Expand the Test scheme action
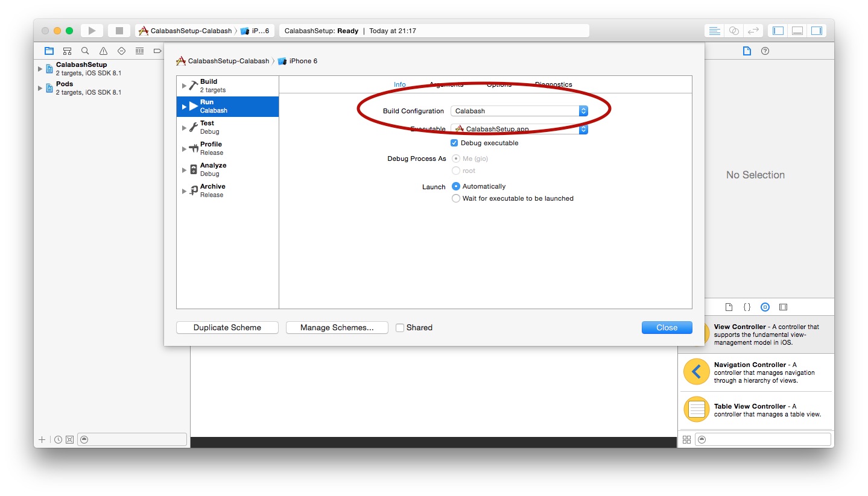The image size is (868, 496). pyautogui.click(x=184, y=128)
